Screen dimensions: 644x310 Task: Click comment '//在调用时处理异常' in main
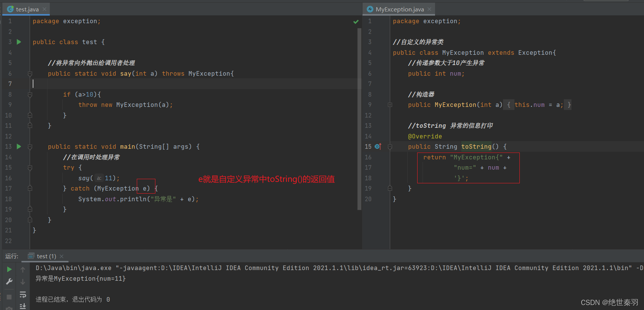[91, 157]
